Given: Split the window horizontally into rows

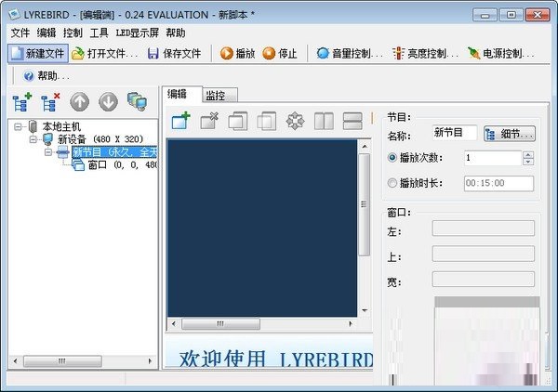Looking at the screenshot, I should (352, 121).
